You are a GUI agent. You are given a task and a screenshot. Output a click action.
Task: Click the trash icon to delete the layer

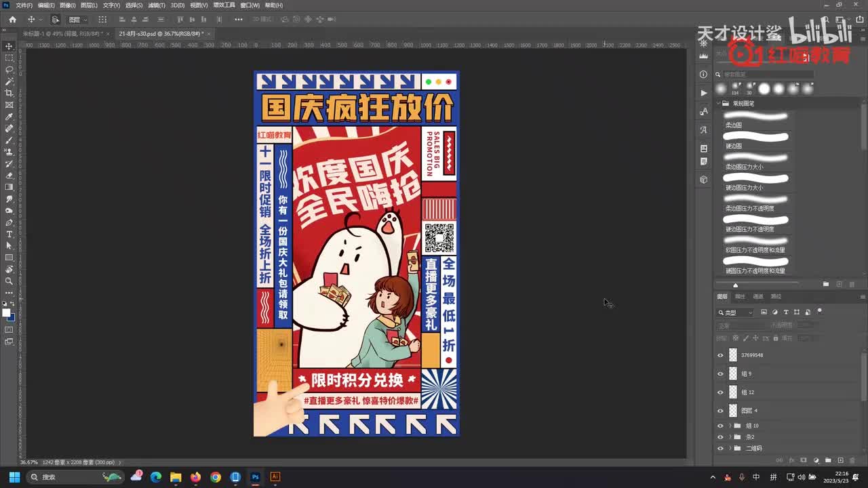[852, 460]
